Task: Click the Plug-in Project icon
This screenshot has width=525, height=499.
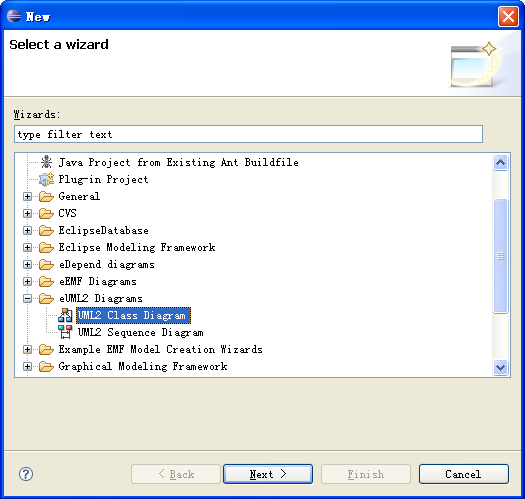Action: 46,179
